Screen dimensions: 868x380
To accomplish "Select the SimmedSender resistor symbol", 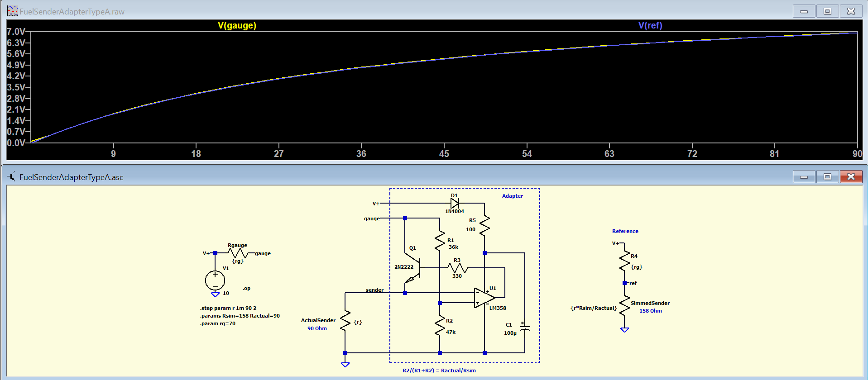I will (x=624, y=306).
